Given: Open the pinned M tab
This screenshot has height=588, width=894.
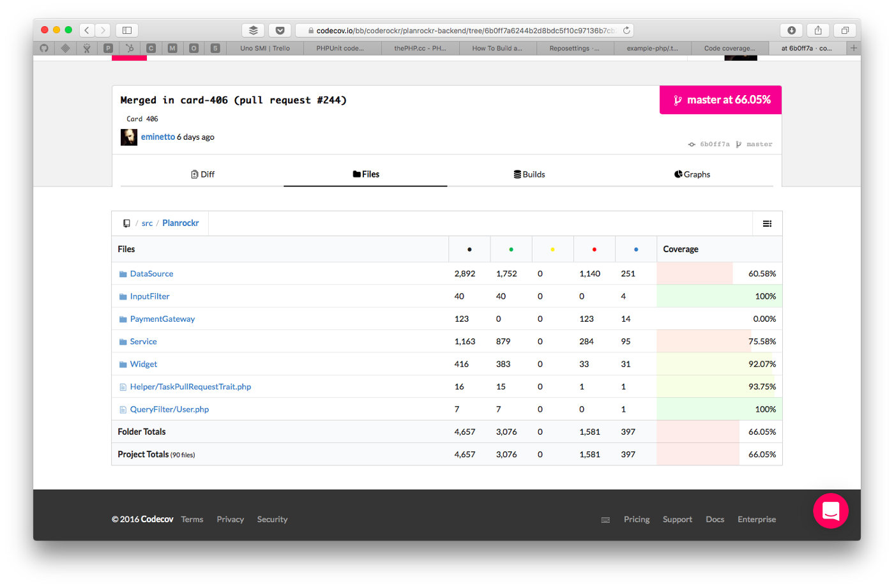Looking at the screenshot, I should [172, 48].
